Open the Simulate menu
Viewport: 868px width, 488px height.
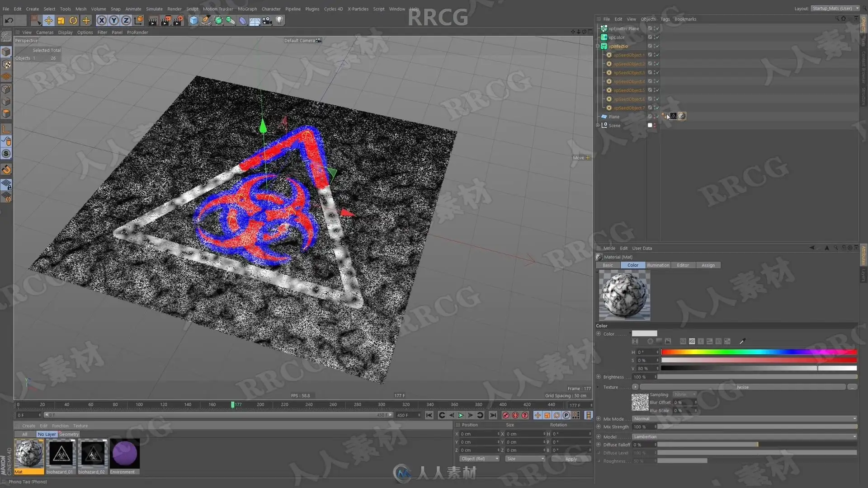[154, 9]
